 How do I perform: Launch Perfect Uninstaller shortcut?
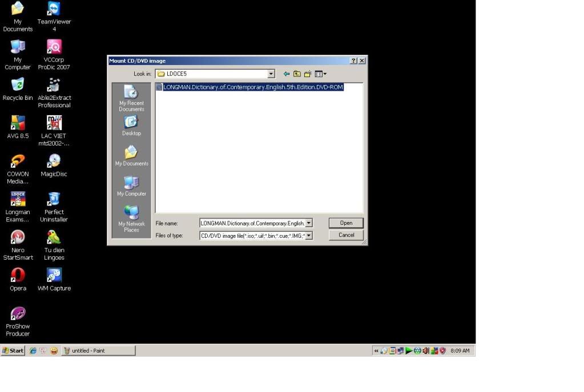[54, 207]
